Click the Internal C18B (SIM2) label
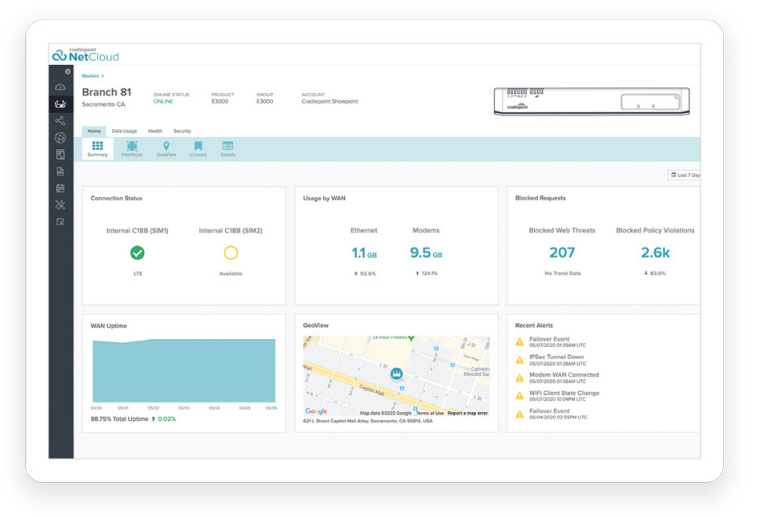Image resolution: width=766 pixels, height=517 pixels. (x=231, y=231)
